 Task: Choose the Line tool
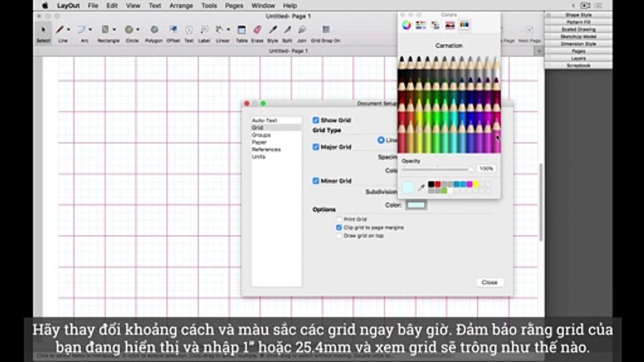(60, 30)
